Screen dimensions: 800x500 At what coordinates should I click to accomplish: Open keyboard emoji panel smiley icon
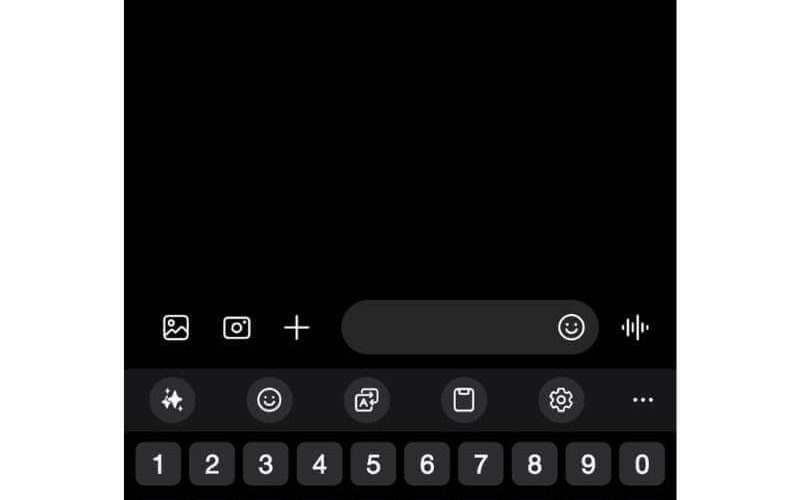click(x=269, y=400)
